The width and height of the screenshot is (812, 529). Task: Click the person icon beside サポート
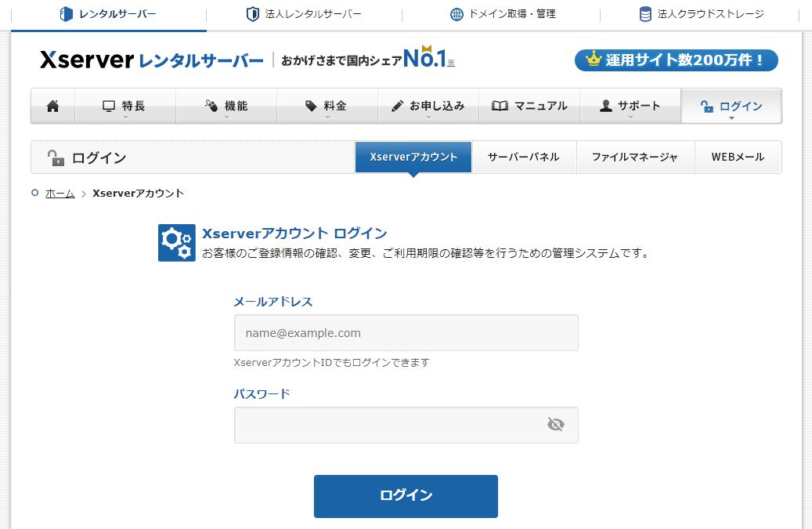click(605, 107)
